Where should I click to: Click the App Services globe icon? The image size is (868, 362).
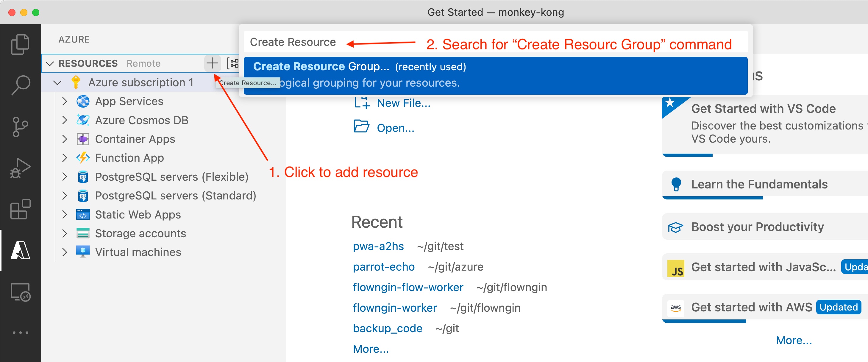pos(83,101)
